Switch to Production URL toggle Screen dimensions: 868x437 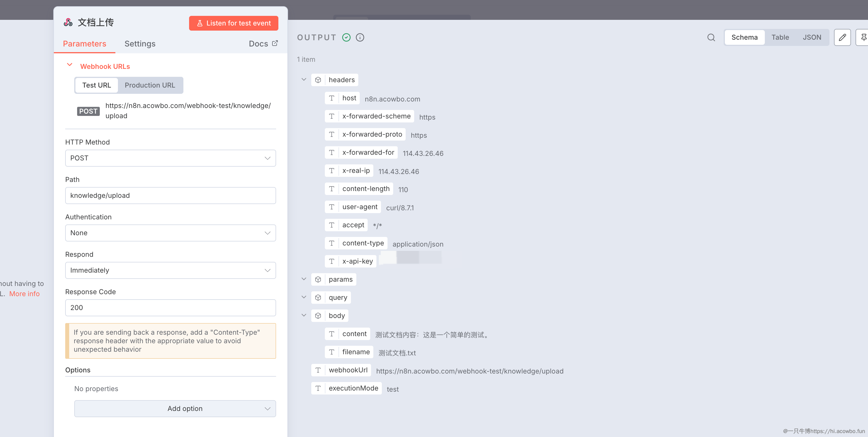[150, 85]
